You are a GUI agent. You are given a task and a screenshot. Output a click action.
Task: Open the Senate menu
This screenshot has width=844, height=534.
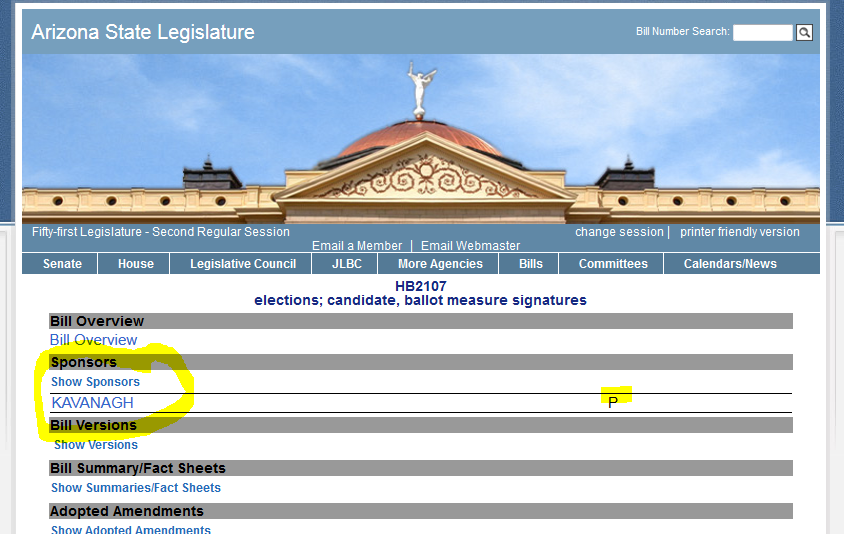click(x=62, y=264)
